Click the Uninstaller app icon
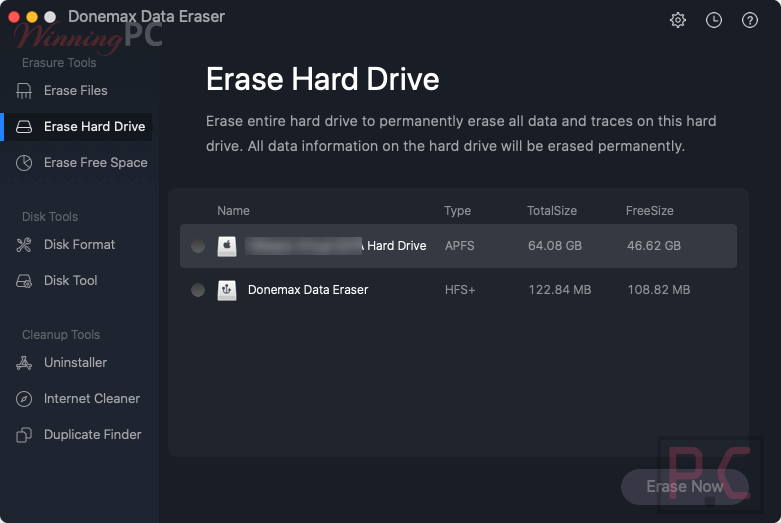Screen dimensions: 781x523 pos(24,363)
